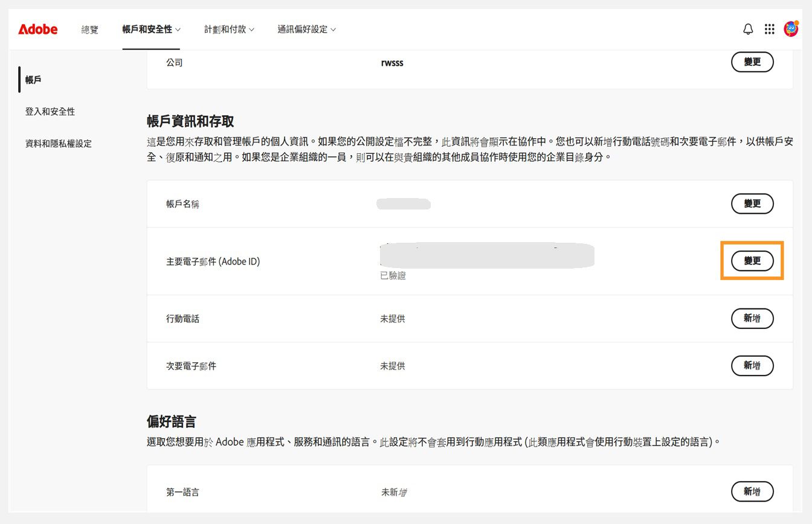Click the rwsss company value
Screen dimensions: 812x524
point(392,62)
